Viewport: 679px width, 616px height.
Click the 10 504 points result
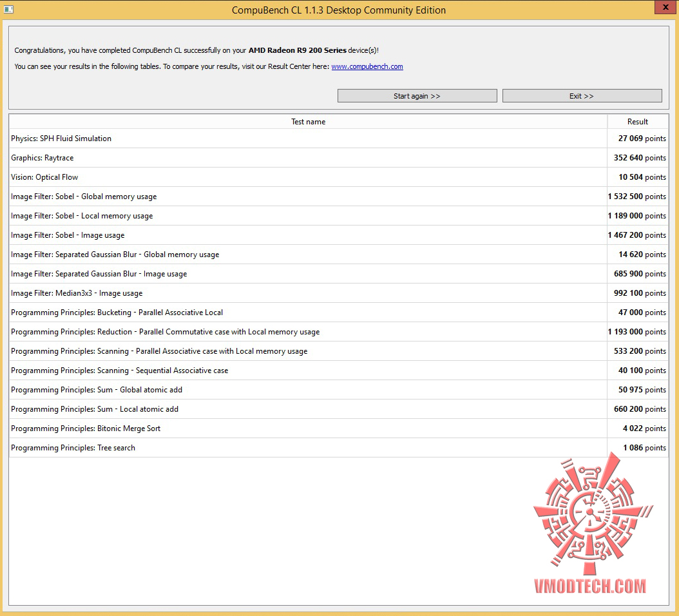[642, 177]
